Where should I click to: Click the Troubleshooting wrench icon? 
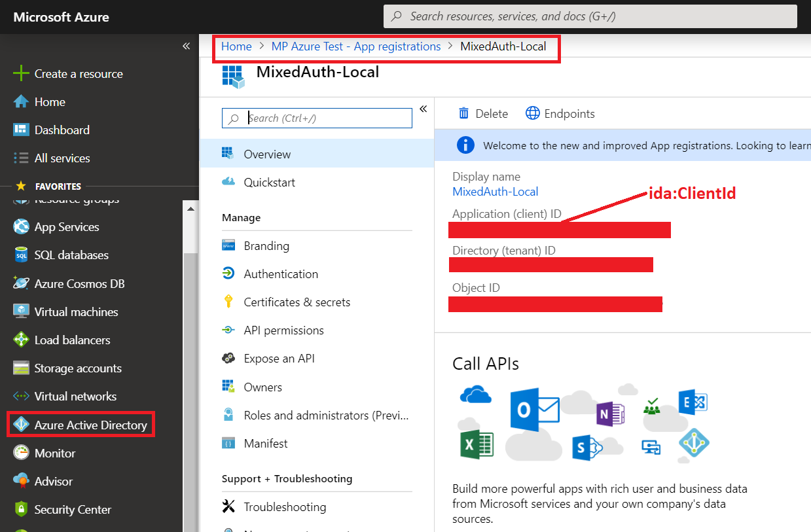click(x=228, y=506)
